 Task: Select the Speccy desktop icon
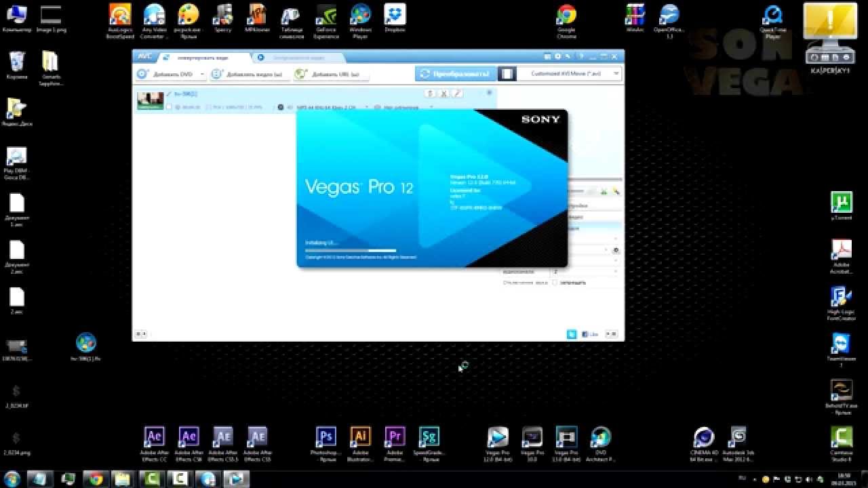coord(223,18)
